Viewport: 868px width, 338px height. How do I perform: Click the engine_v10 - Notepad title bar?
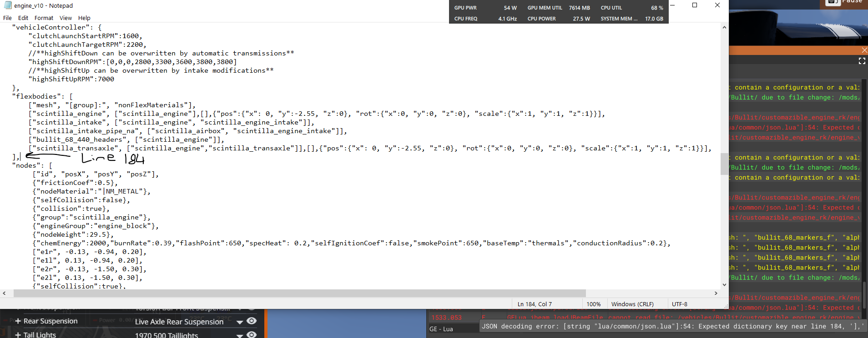pos(43,5)
